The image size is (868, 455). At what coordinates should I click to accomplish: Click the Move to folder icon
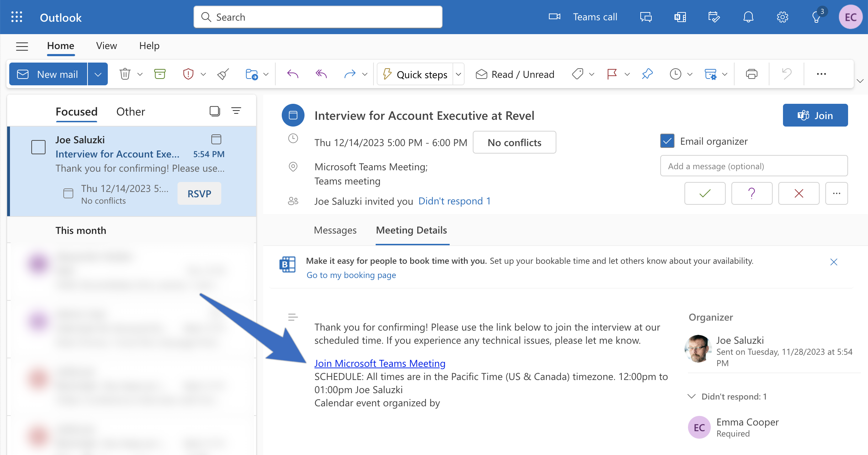252,74
